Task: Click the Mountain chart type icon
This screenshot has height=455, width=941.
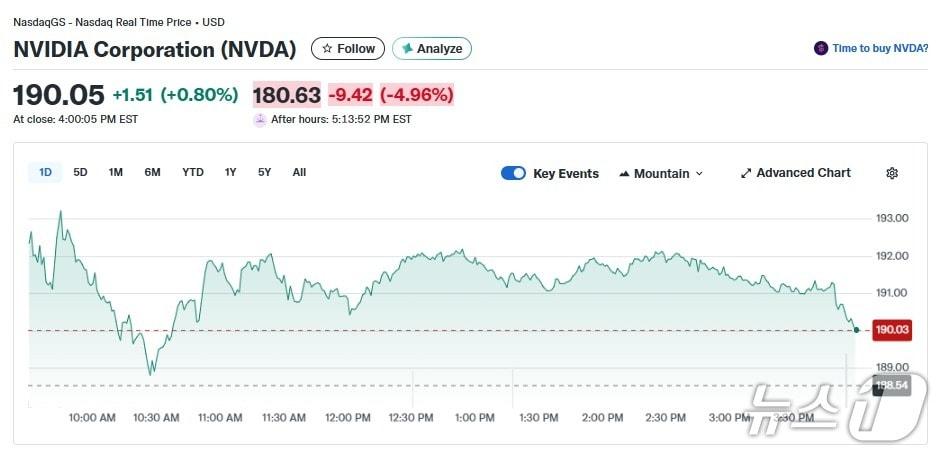Action: [x=624, y=173]
